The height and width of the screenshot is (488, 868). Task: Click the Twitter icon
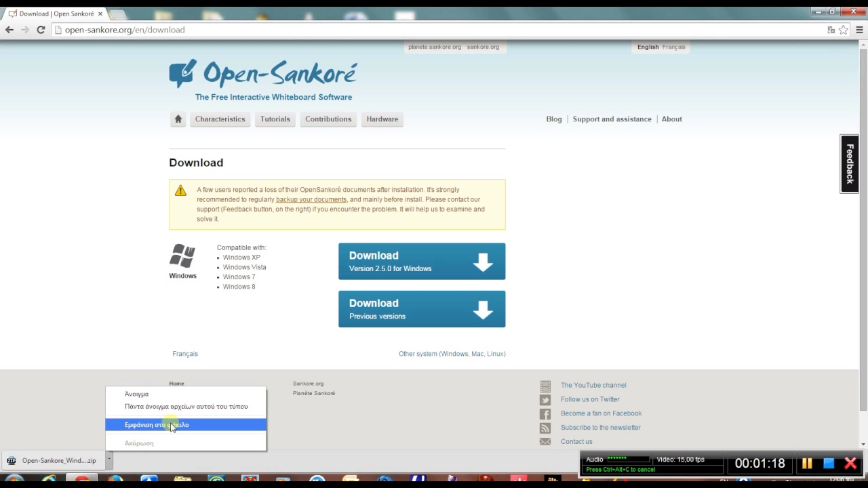(x=545, y=400)
